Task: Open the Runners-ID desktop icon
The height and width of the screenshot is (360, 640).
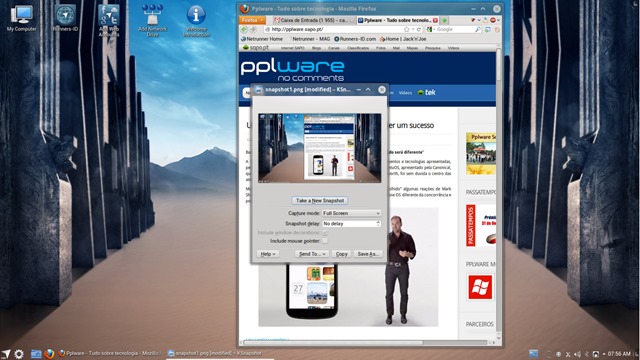Action: coord(65,18)
